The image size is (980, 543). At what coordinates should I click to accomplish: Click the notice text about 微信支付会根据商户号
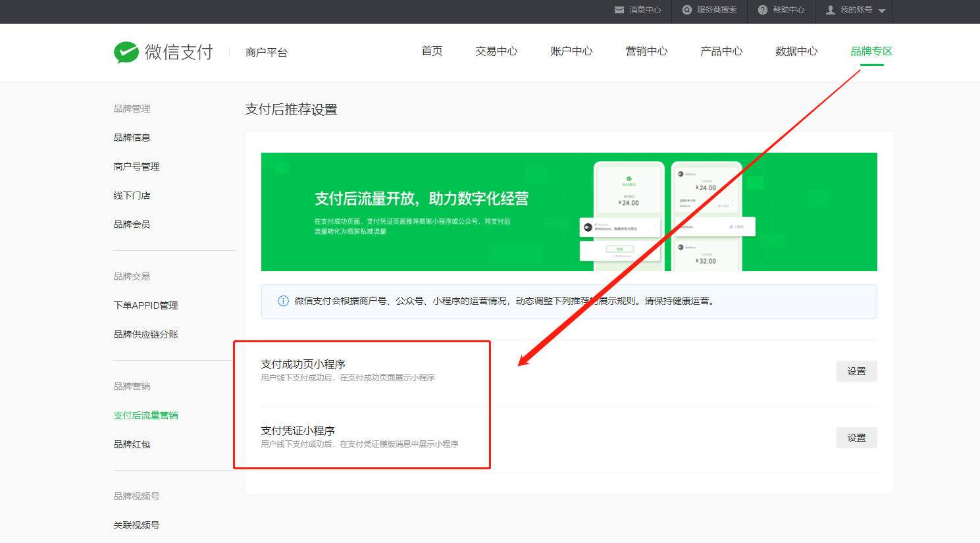(505, 301)
